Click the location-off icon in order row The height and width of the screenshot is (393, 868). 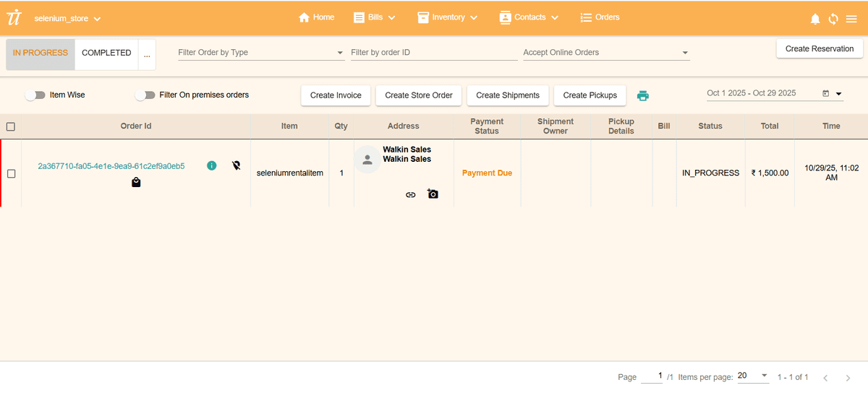(x=237, y=165)
